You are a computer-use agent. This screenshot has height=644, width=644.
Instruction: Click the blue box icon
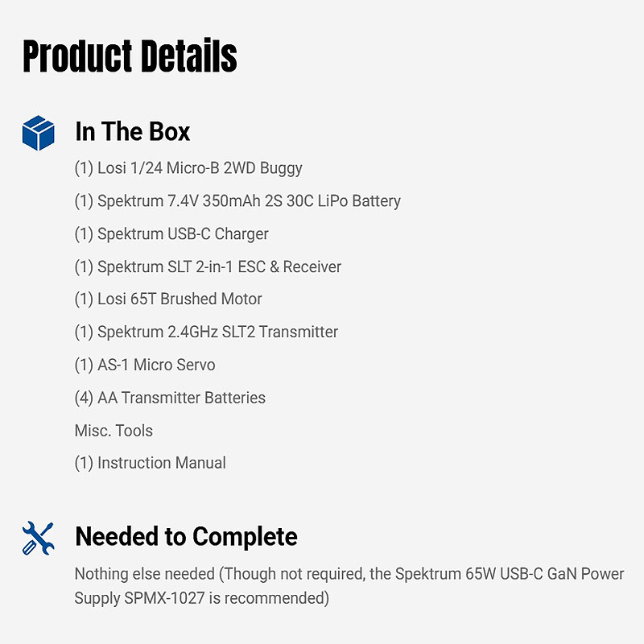[38, 133]
